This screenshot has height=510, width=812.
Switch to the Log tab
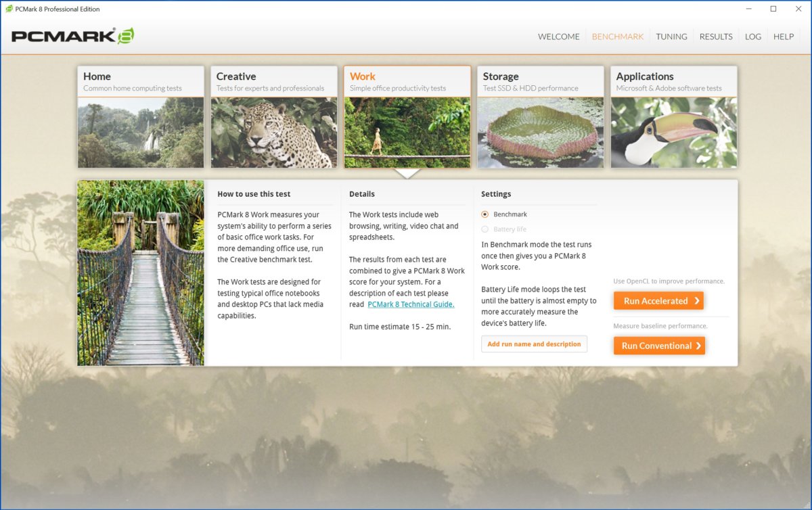(x=753, y=37)
